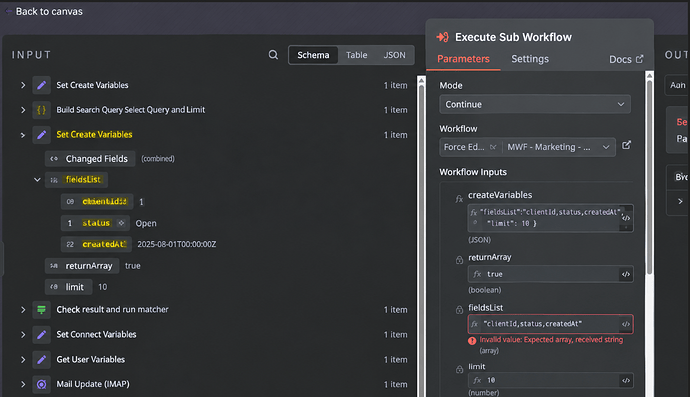Toggle code view on limit field
The image size is (690, 397).
point(626,380)
